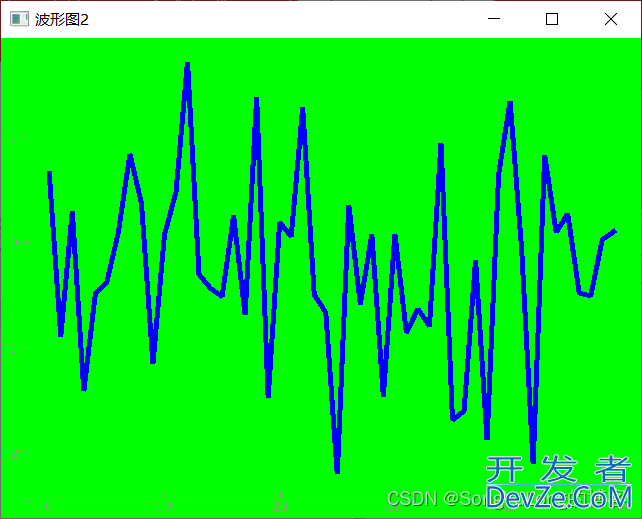The image size is (642, 519).
Task: Click the x-axis label 10
Action: click(x=164, y=507)
